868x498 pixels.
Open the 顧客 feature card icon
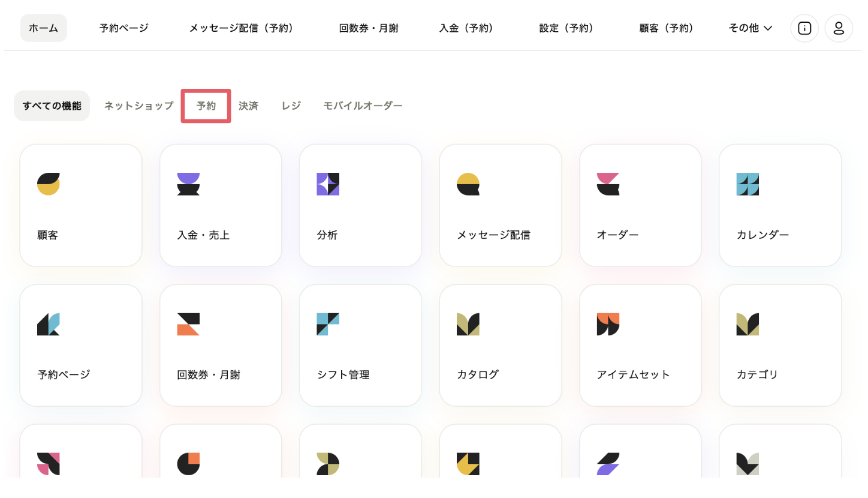[x=49, y=184]
